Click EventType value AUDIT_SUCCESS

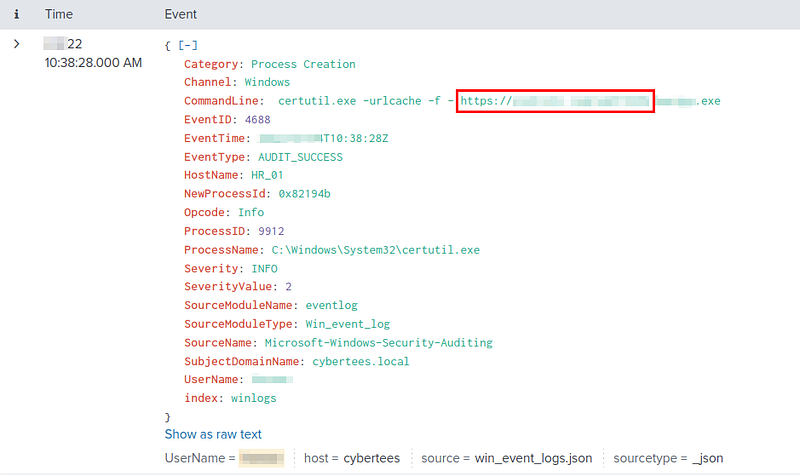300,157
